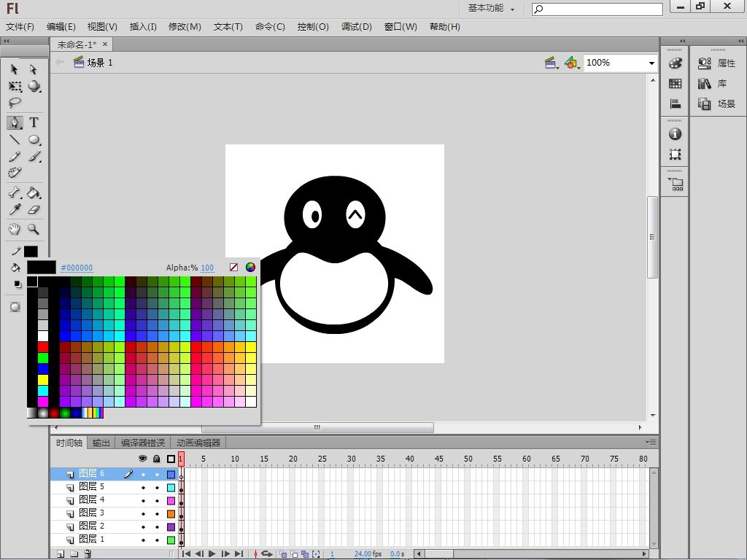The width and height of the screenshot is (747, 560).
Task: Toggle visibility dot for 图层 5
Action: pos(143,488)
